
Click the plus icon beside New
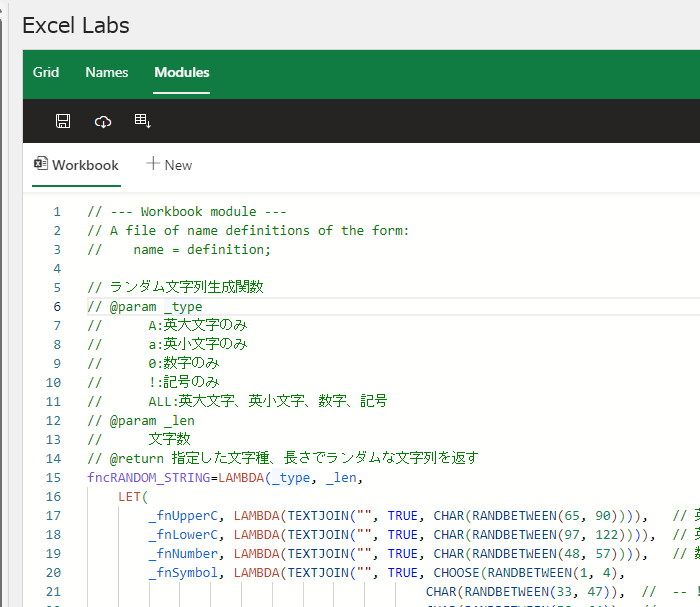tap(153, 163)
